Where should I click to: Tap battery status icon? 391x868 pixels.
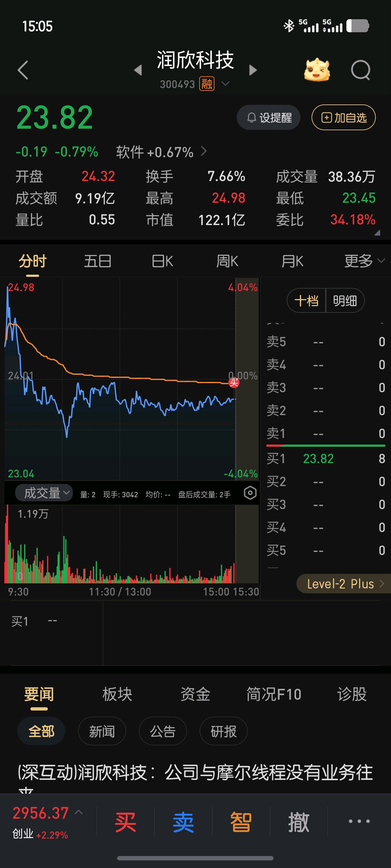tap(357, 26)
